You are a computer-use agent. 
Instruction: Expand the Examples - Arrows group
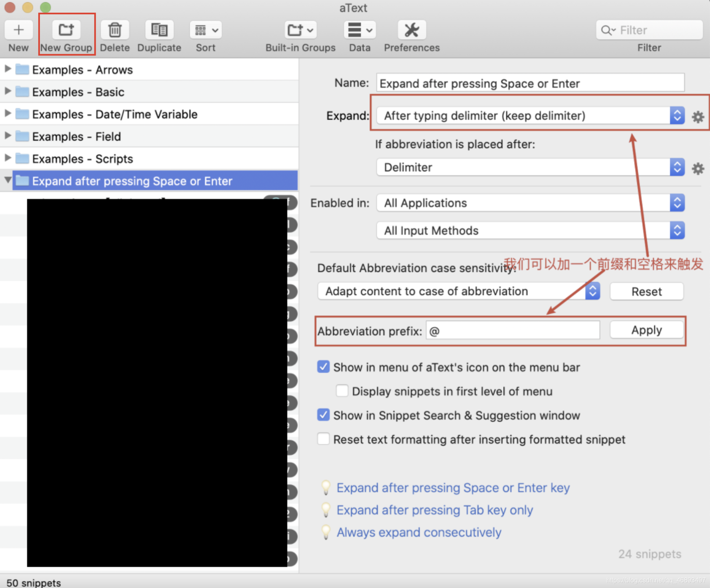pyautogui.click(x=7, y=69)
